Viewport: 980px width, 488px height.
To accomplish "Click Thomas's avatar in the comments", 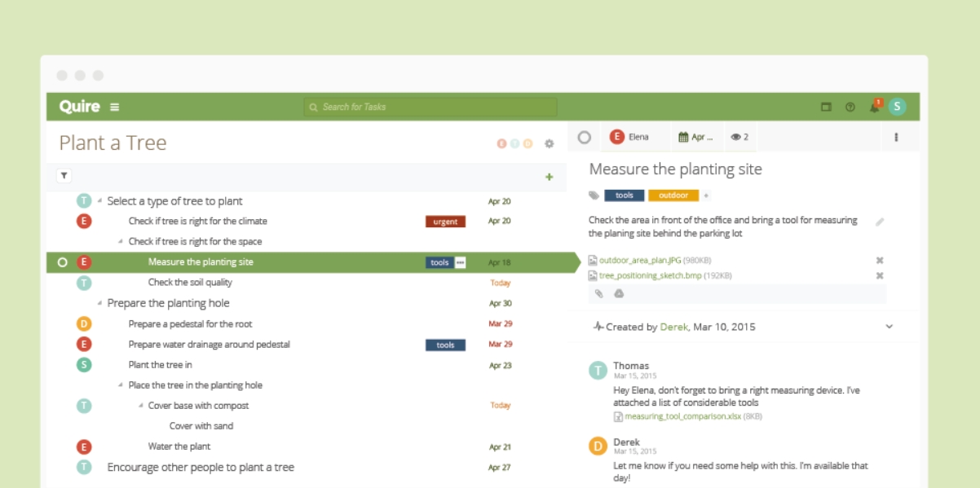I will pyautogui.click(x=598, y=371).
